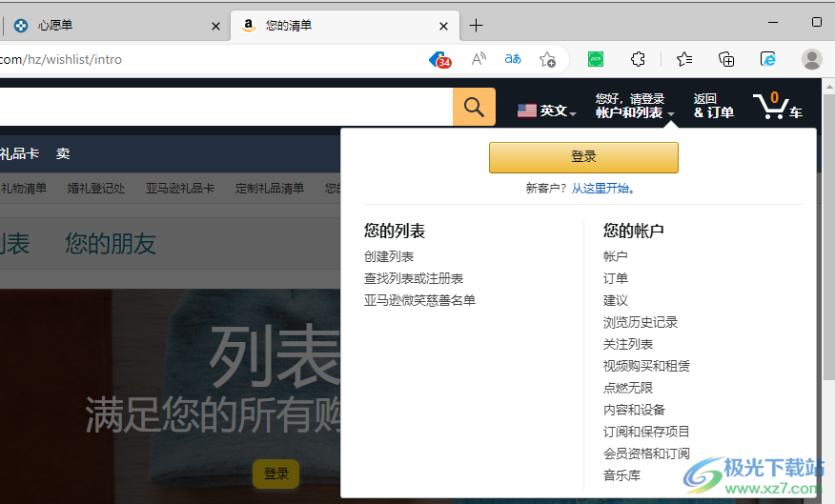Screen dimensions: 835x504
Task: Click 礼品卡 in the navigation bar
Action: click(x=19, y=153)
